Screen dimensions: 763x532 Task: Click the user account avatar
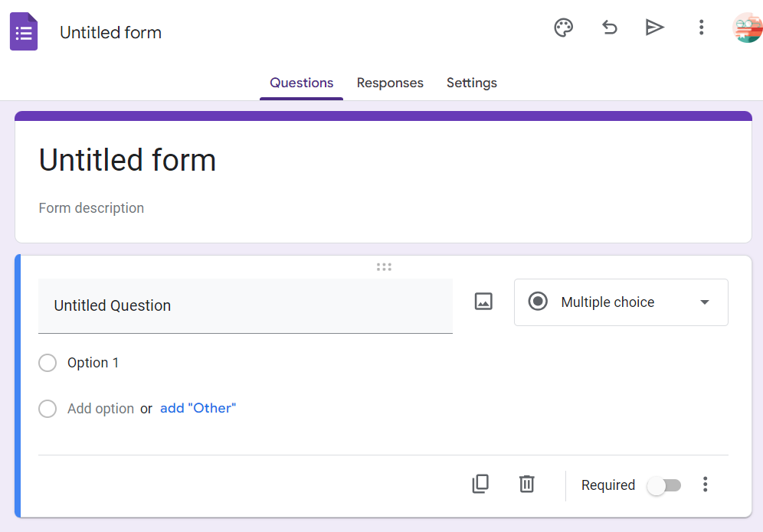point(748,28)
